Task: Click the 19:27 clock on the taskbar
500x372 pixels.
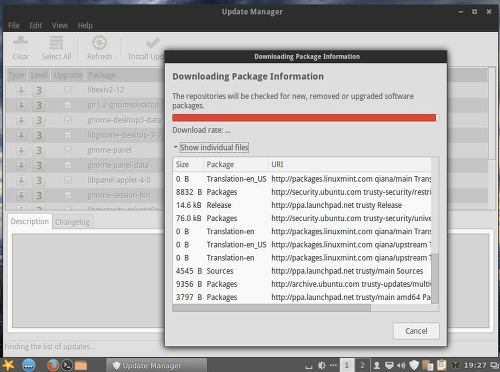Action: pos(475,365)
